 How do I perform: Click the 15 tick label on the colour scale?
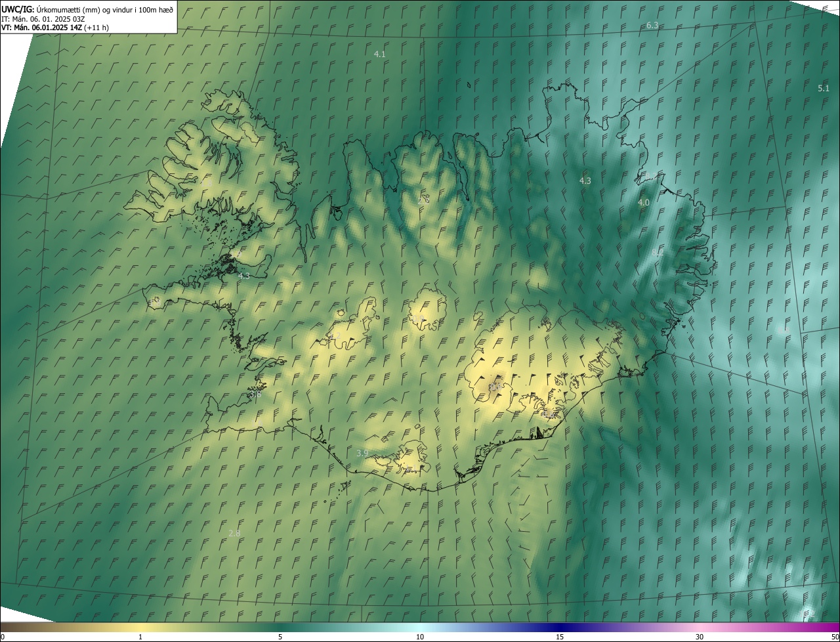560,637
